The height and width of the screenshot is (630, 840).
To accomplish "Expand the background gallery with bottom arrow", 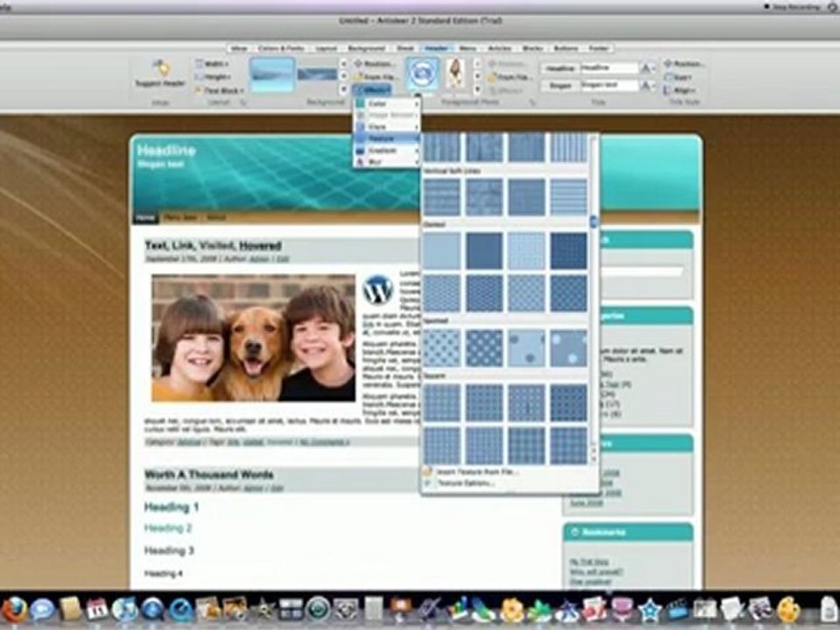I will tap(343, 89).
